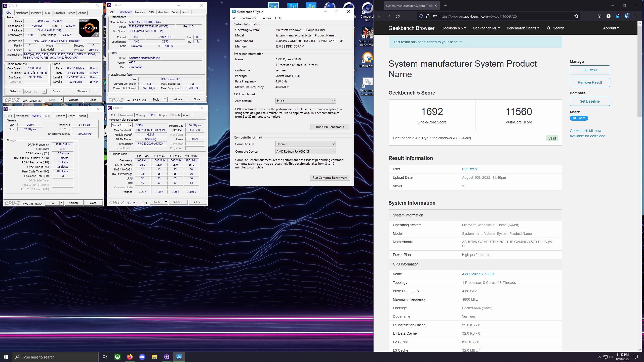Click Validate in the CPU-Z SPD window

(178, 202)
